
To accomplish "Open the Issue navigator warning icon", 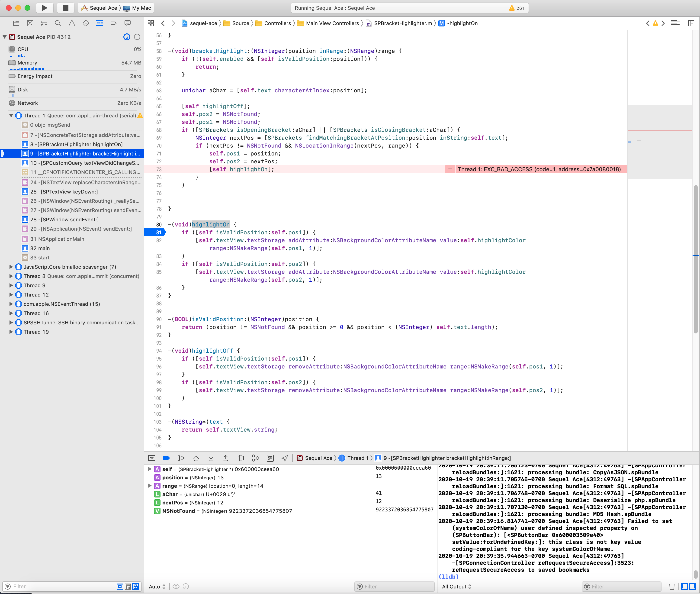I will pos(72,23).
